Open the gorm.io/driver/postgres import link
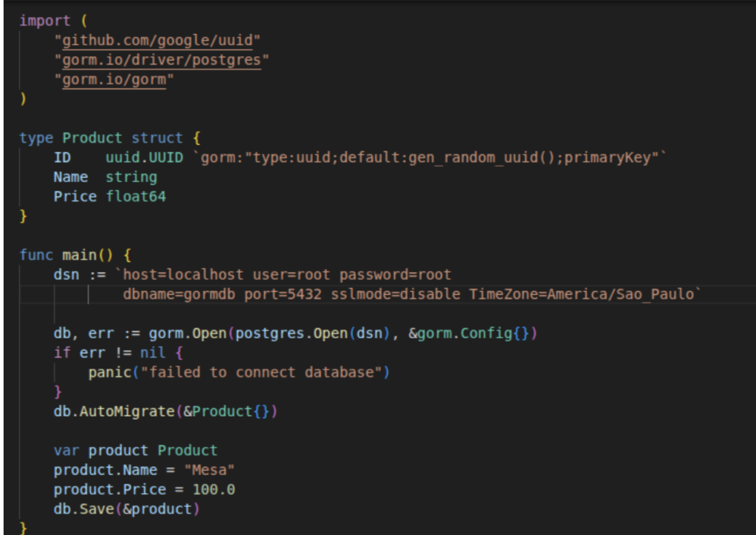Screen dimensions: 756x535 [x=162, y=60]
